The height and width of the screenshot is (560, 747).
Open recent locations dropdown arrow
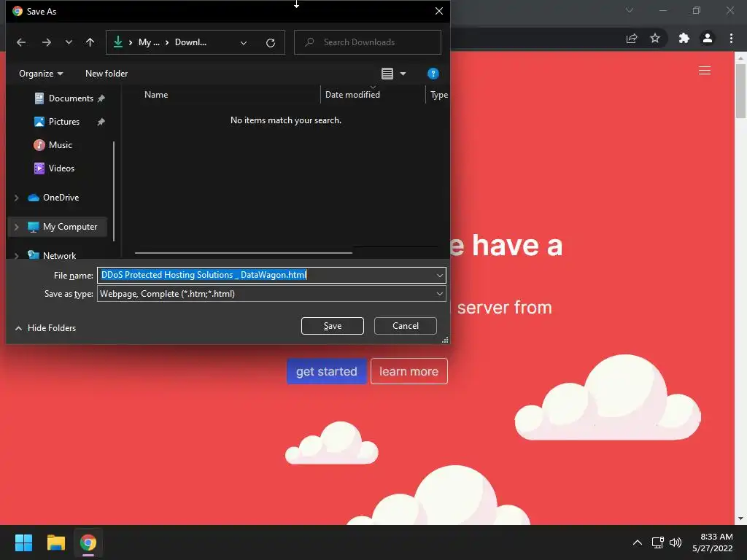click(69, 42)
